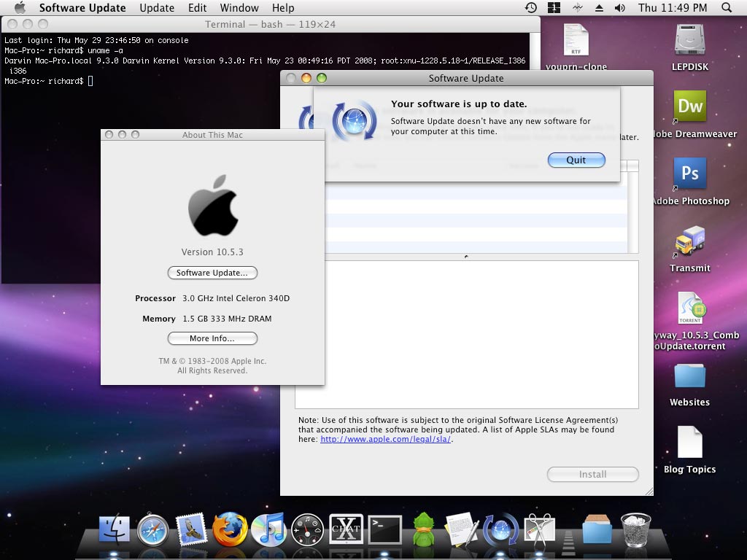Click the Apple logo in About This Mac
The image size is (747, 560).
click(213, 205)
